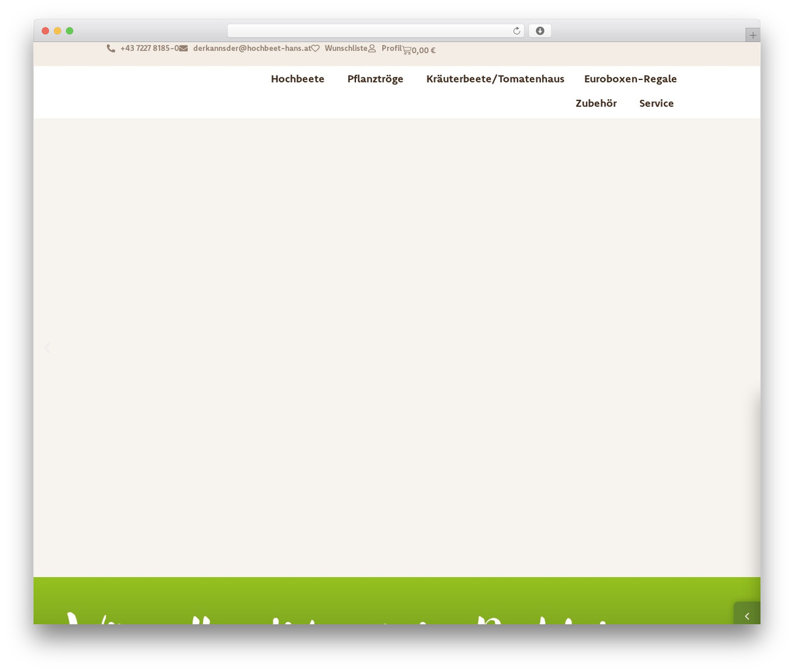The image size is (794, 672).
Task: Open the Zubehör menu
Action: coord(596,103)
